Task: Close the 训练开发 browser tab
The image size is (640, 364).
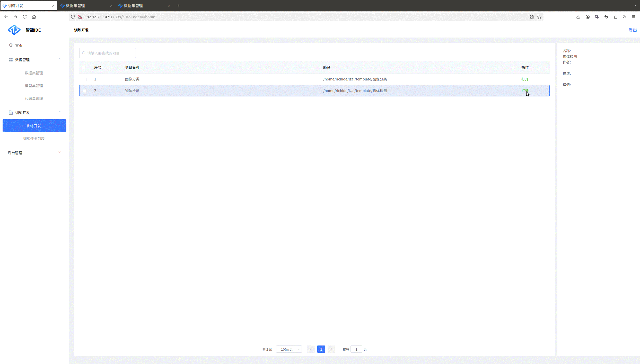Action: (53, 6)
